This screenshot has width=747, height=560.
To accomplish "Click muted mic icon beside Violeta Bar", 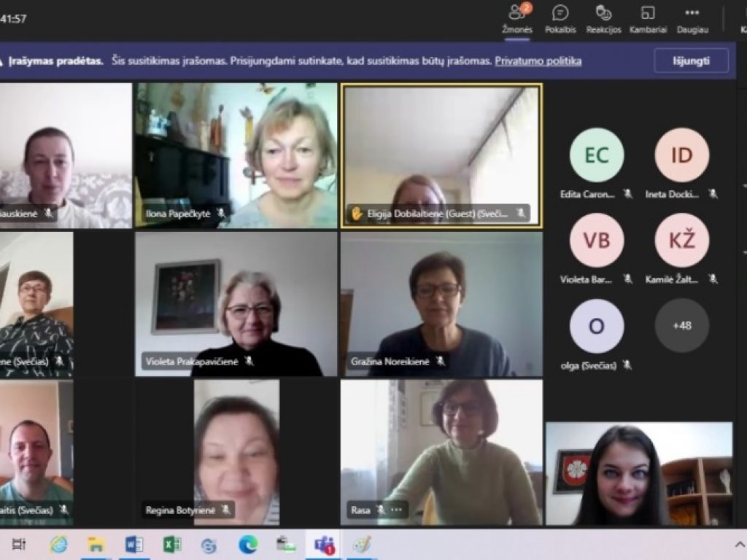I will 628,279.
